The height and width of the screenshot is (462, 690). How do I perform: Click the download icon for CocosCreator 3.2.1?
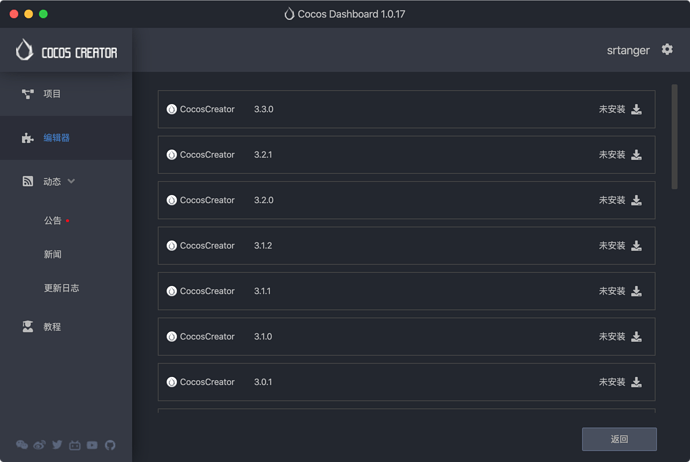[x=636, y=155]
